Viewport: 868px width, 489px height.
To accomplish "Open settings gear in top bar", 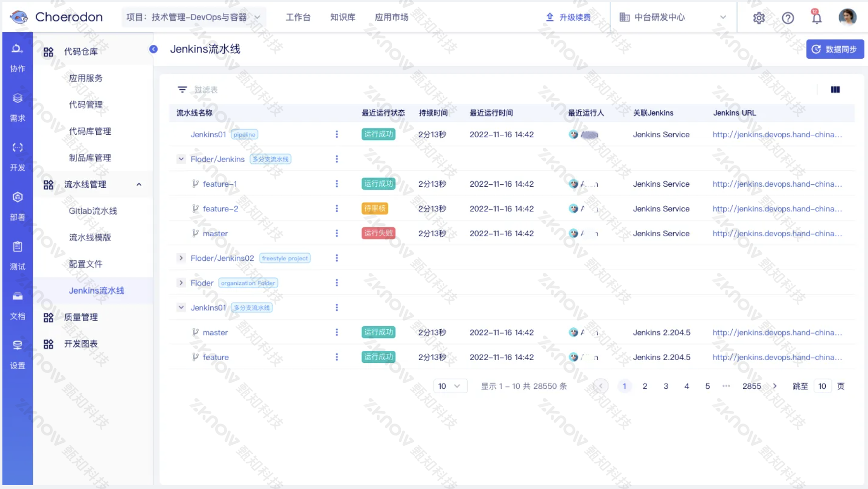I will 759,18.
